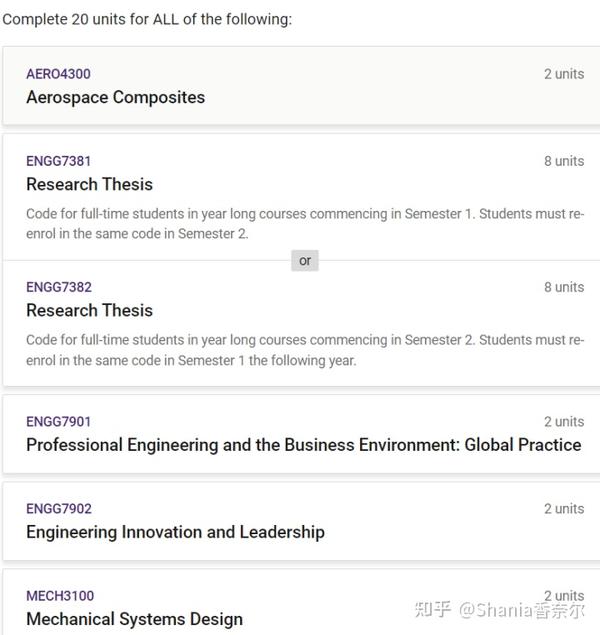The width and height of the screenshot is (600, 635).
Task: Select the first Research Thesis title
Action: coord(89,184)
